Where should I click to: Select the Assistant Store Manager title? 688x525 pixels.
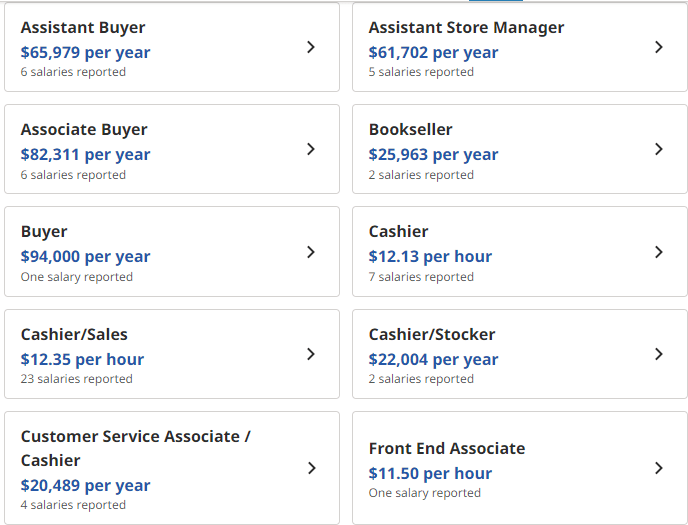click(466, 28)
